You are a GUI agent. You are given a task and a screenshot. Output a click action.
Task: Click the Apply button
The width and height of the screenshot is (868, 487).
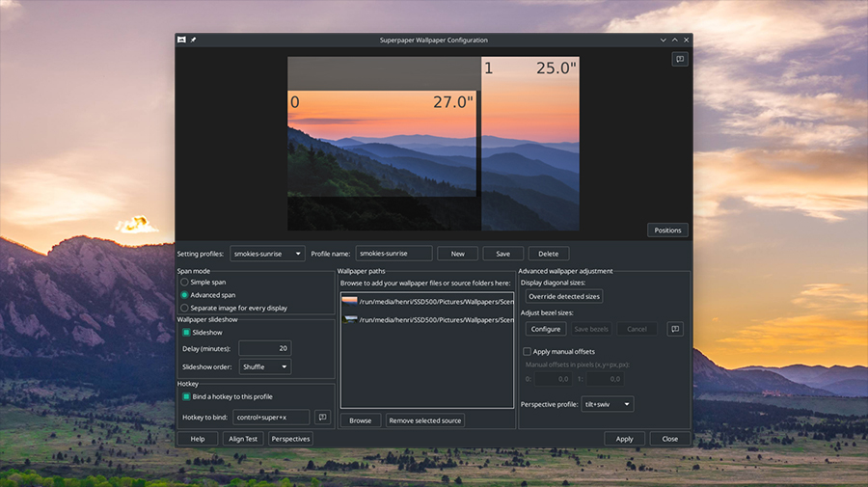(x=624, y=438)
